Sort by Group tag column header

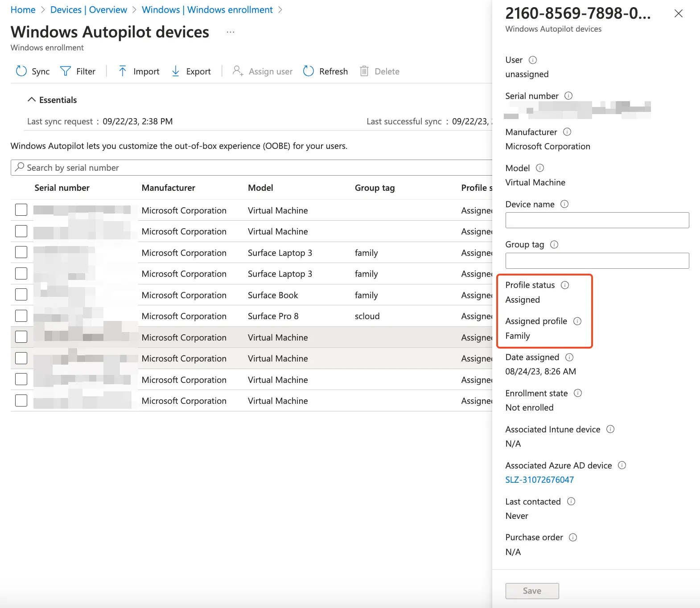[x=375, y=188]
